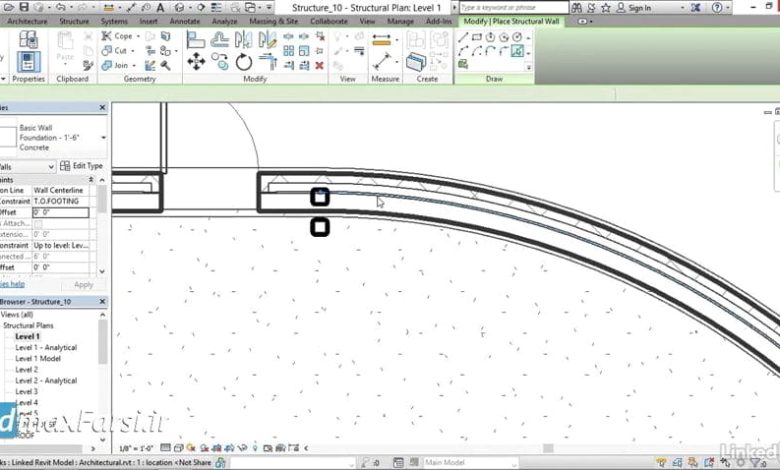
Task: Click the Edit Type button
Action: [81, 166]
